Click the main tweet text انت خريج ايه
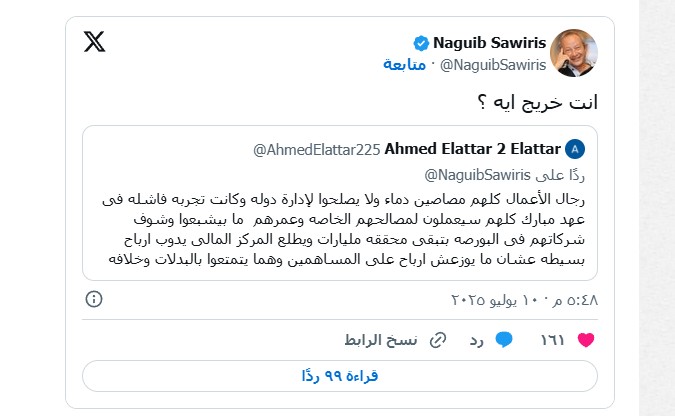The height and width of the screenshot is (416, 675). 538,102
